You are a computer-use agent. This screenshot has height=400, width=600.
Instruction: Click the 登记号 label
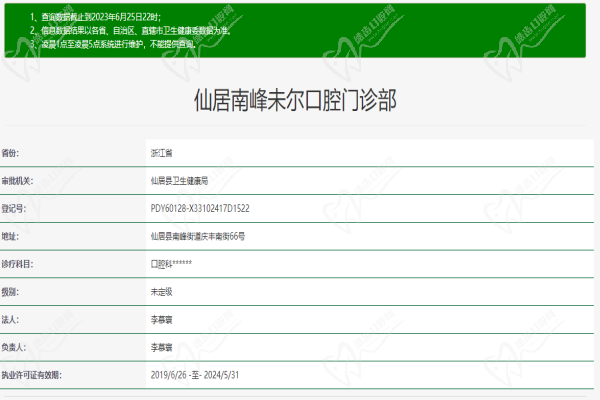[13, 209]
